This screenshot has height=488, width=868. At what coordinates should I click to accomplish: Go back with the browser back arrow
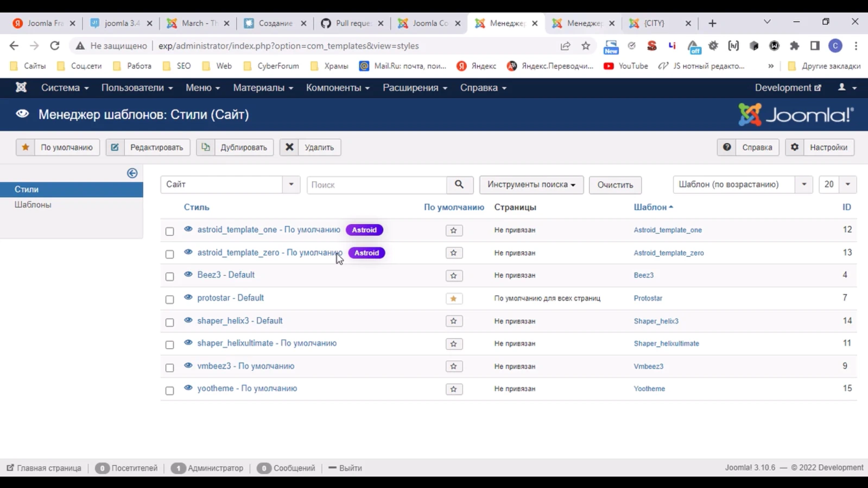(x=14, y=46)
